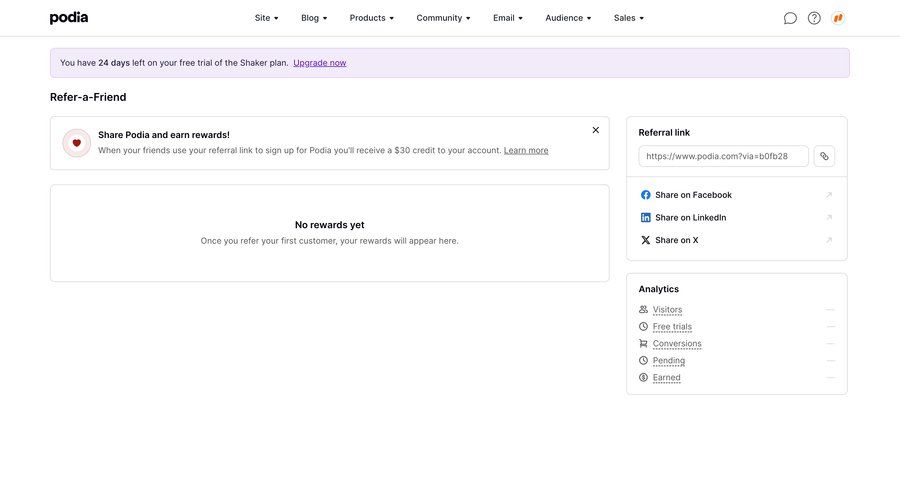900x484 pixels.
Task: Click the external arrow beside Share on X
Action: [x=829, y=240]
